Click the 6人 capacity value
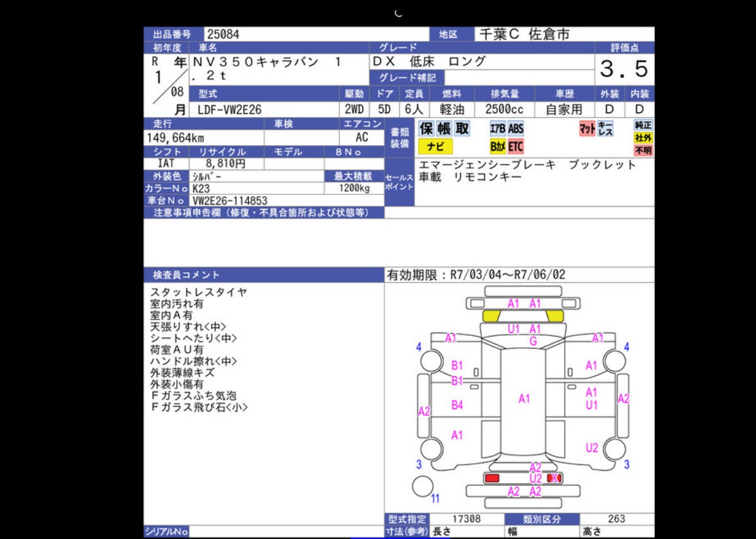Image resolution: width=756 pixels, height=539 pixels. coord(414,110)
